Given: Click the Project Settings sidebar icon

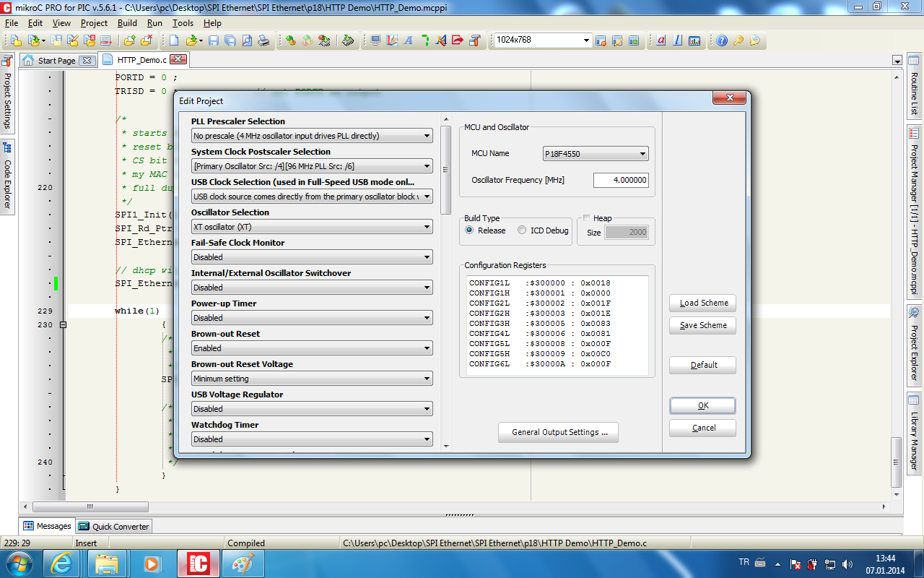Looking at the screenshot, I should pos(7,61).
